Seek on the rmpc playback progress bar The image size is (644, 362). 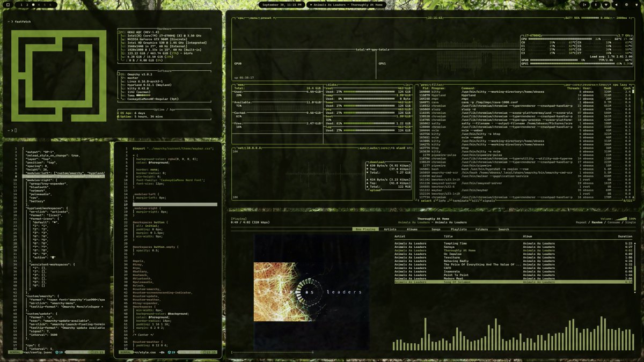[x=431, y=352]
